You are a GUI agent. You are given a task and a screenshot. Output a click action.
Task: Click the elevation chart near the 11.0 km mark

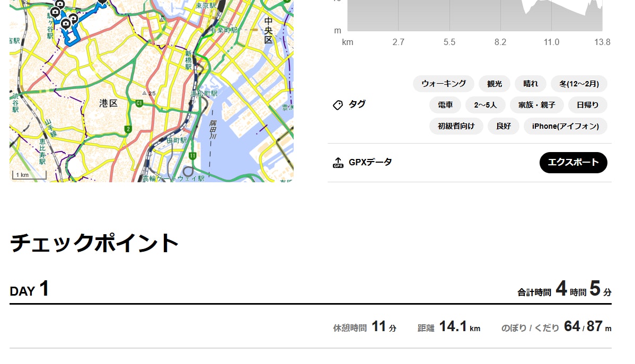551,16
